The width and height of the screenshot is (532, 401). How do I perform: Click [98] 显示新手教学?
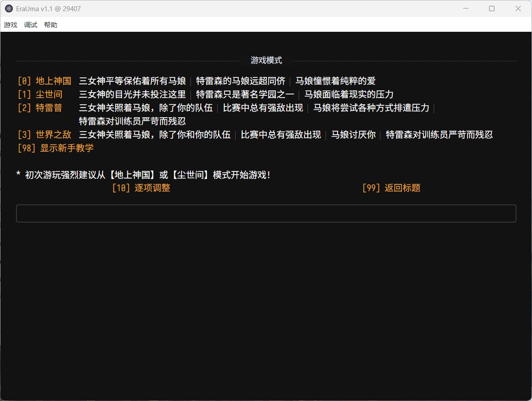click(x=55, y=148)
